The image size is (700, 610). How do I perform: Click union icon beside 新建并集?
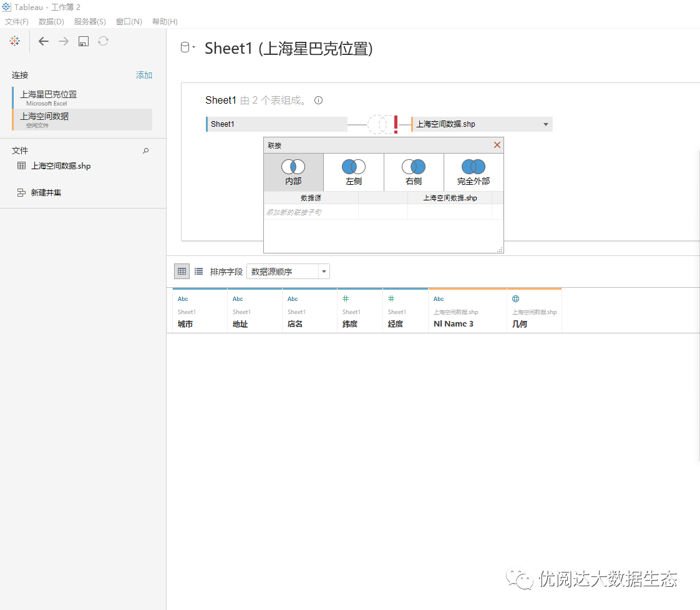21,192
